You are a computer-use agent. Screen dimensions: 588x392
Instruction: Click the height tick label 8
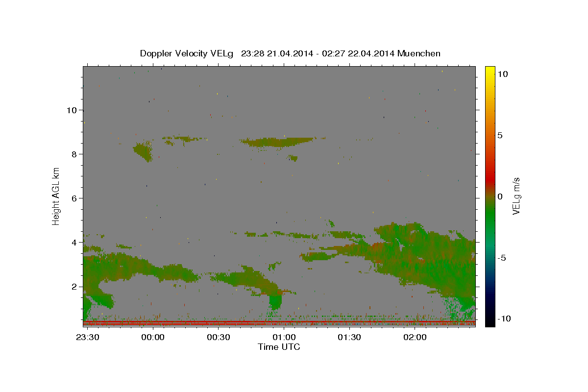tap(74, 154)
